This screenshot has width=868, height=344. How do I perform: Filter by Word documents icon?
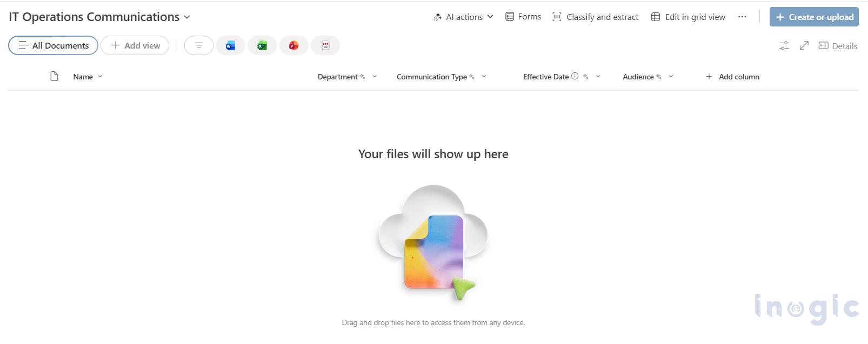pyautogui.click(x=231, y=46)
